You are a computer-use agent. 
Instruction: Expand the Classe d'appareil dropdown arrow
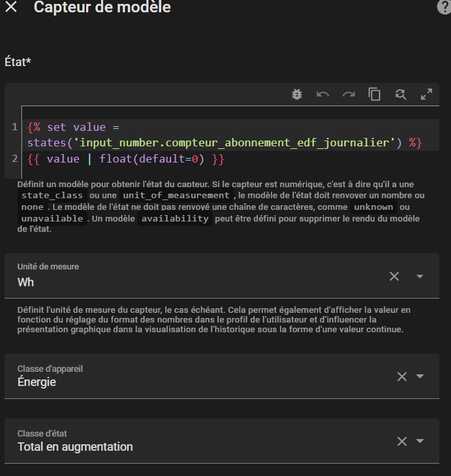point(420,377)
